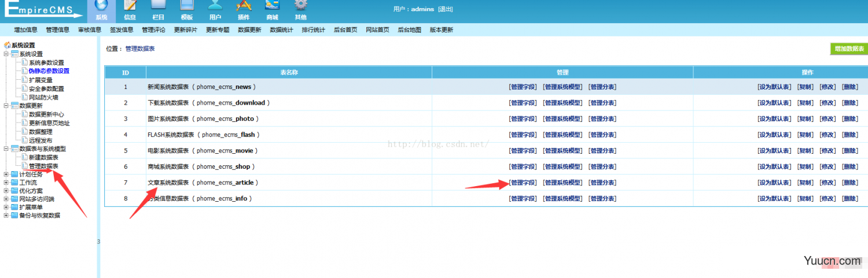Open the 栏目 top navigation icon

pyautogui.click(x=159, y=5)
